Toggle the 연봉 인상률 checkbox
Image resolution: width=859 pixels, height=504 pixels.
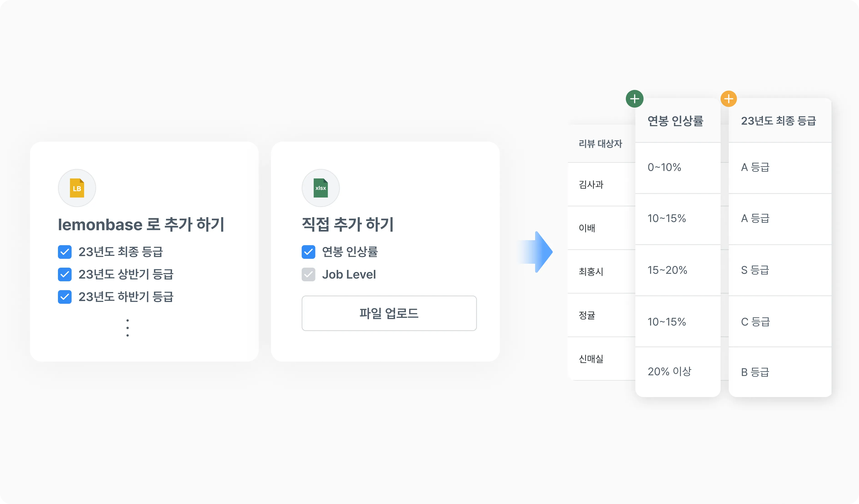[x=309, y=252]
